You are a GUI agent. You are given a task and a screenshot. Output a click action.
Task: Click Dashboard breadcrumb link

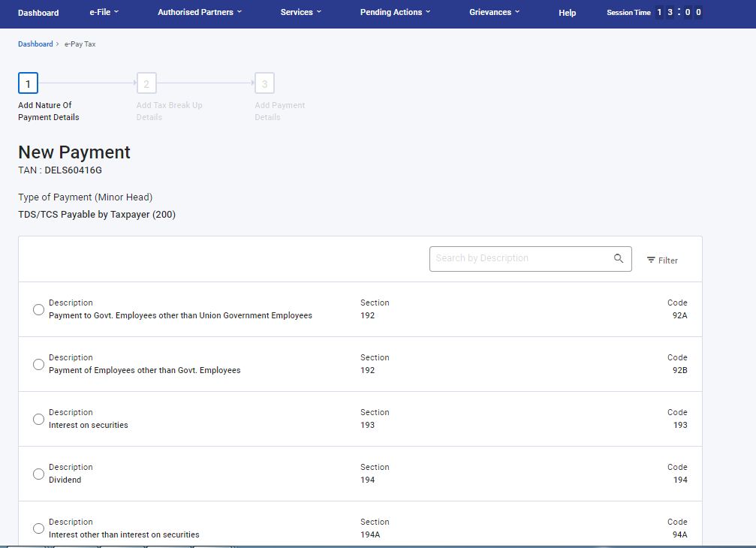(35, 44)
